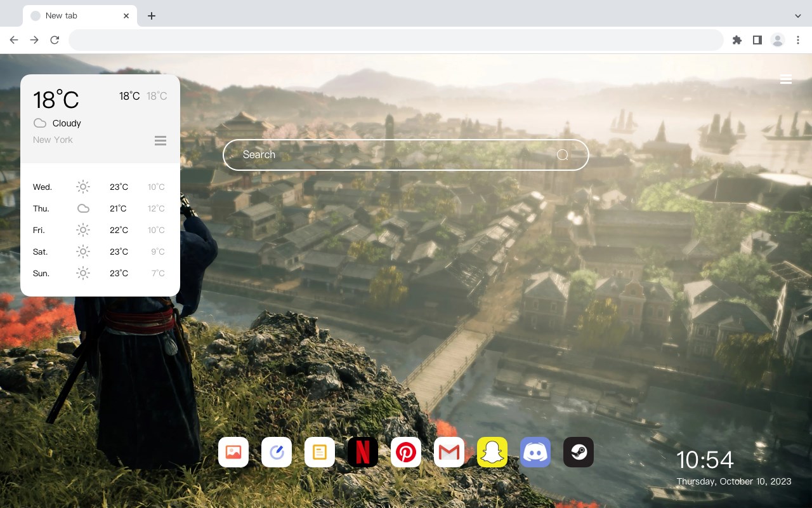Launch the Snapchat shortcut
The image size is (812, 508).
(492, 452)
